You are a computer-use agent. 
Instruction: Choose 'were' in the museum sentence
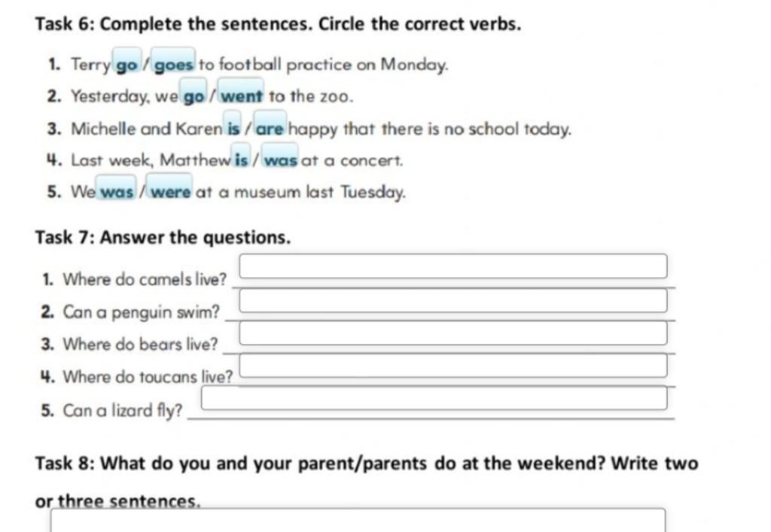tap(169, 187)
